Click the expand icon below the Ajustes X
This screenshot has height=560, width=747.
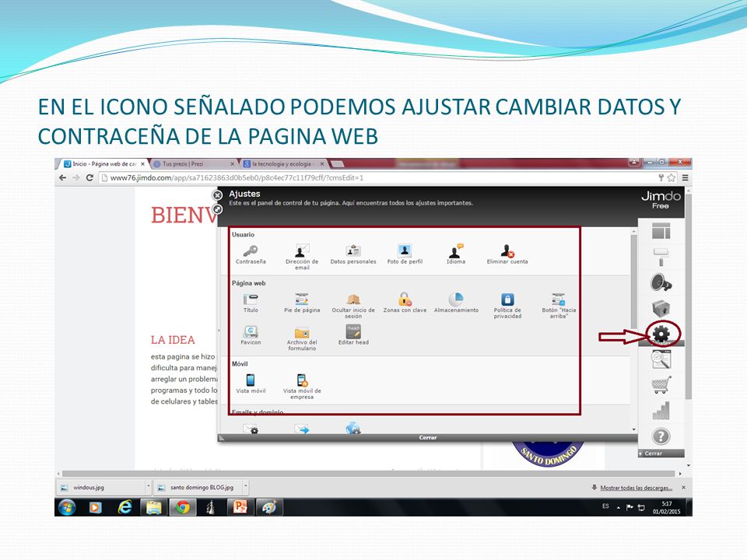click(x=217, y=209)
